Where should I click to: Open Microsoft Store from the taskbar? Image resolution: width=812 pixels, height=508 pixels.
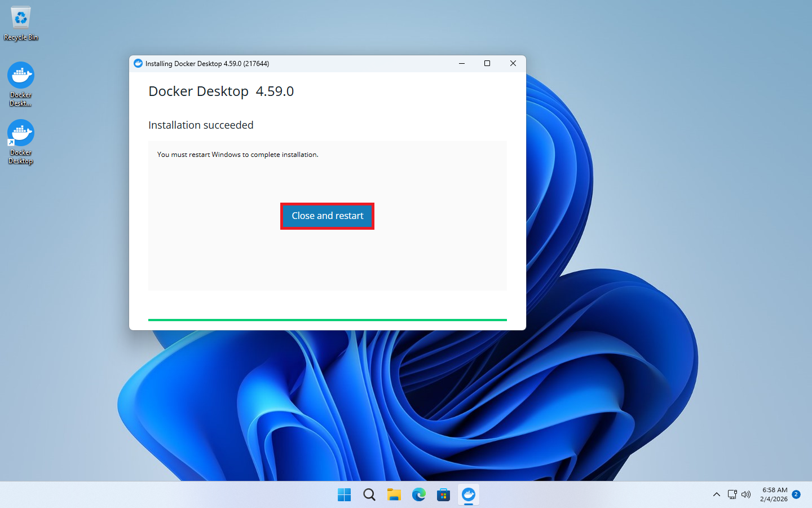pos(443,495)
